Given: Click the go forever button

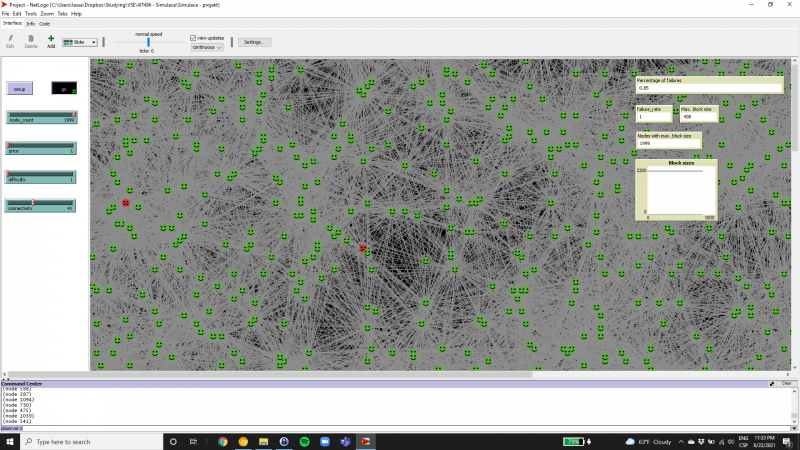Looking at the screenshot, I should coord(63,89).
